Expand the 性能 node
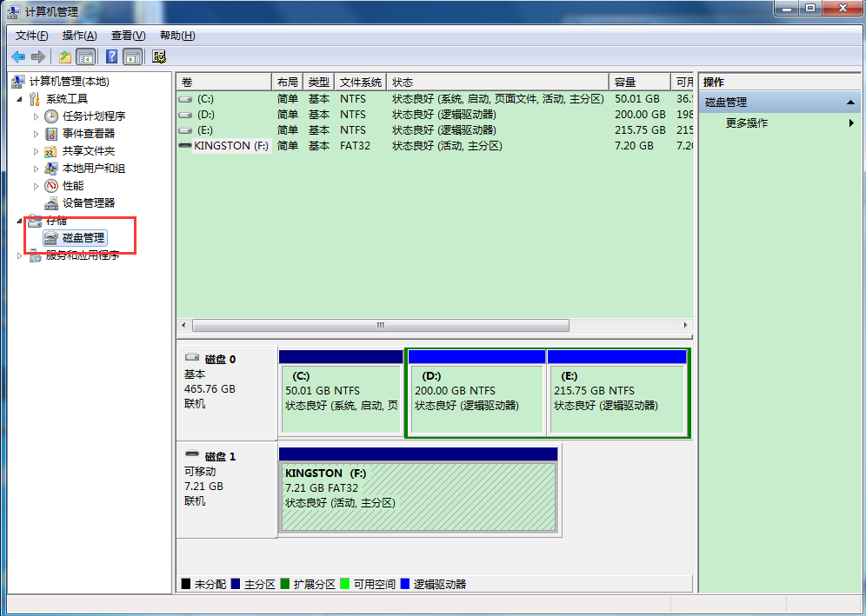 36,186
